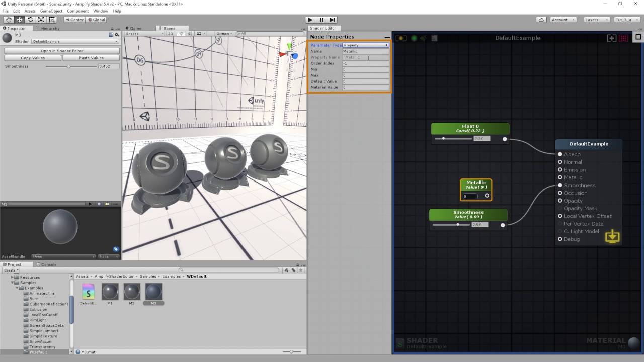Adjust the Float 0 node slider

[x=453, y=138]
